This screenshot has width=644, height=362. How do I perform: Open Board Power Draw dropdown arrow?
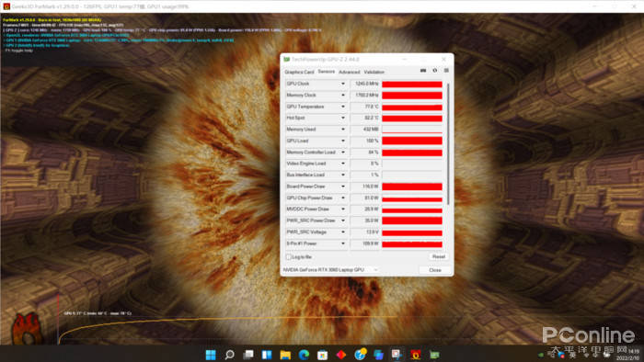tap(343, 187)
